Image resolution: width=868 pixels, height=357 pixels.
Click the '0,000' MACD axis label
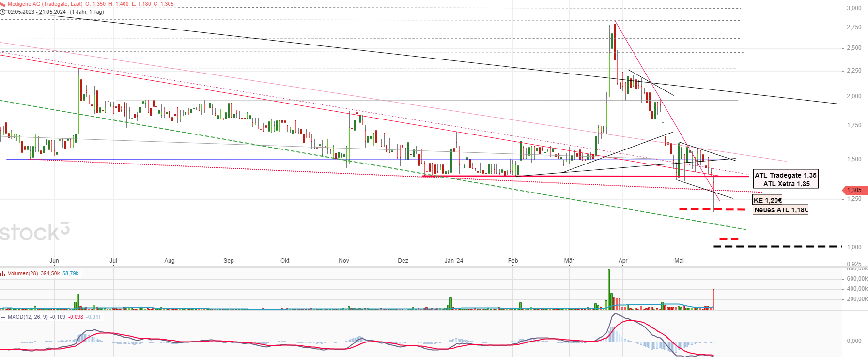coord(854,341)
